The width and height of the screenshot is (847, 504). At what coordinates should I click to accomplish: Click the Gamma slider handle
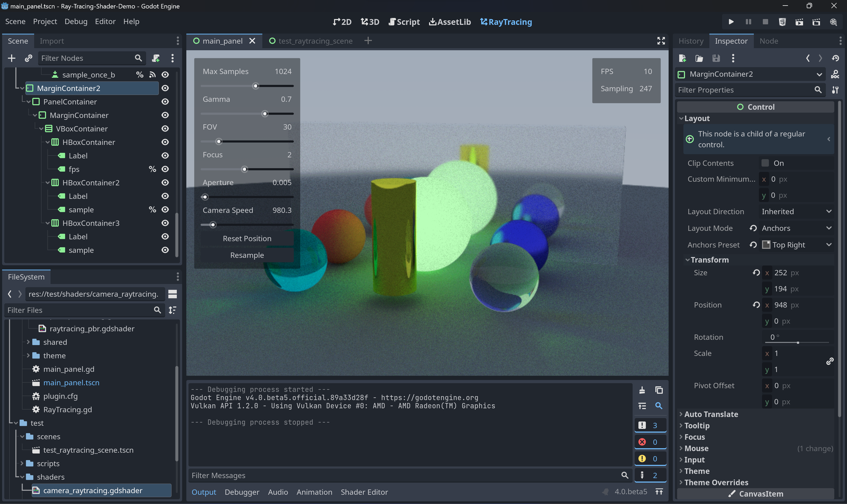point(265,114)
